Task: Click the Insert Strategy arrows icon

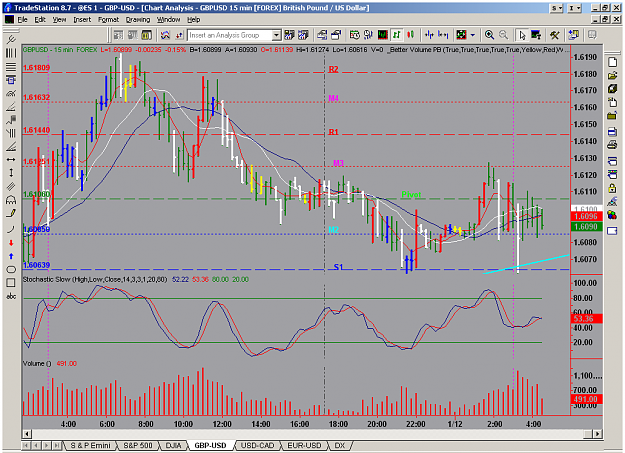Action: tap(179, 35)
